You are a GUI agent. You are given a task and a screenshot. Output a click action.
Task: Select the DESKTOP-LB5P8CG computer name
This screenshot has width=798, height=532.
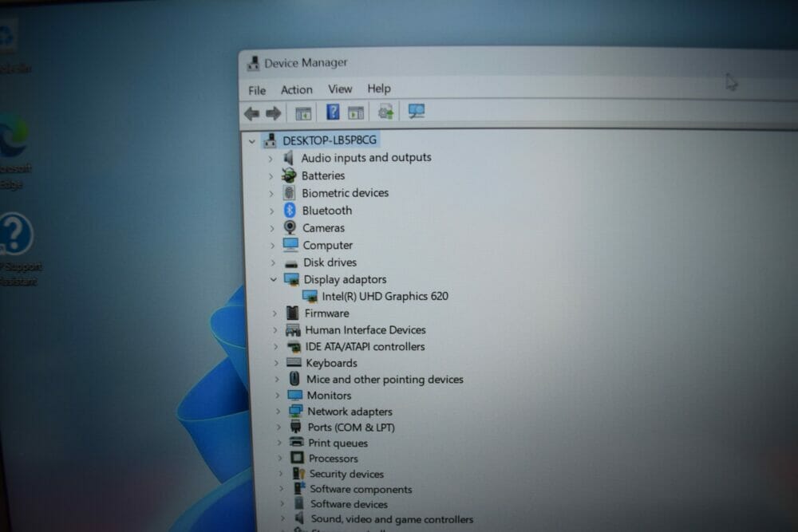pyautogui.click(x=330, y=140)
